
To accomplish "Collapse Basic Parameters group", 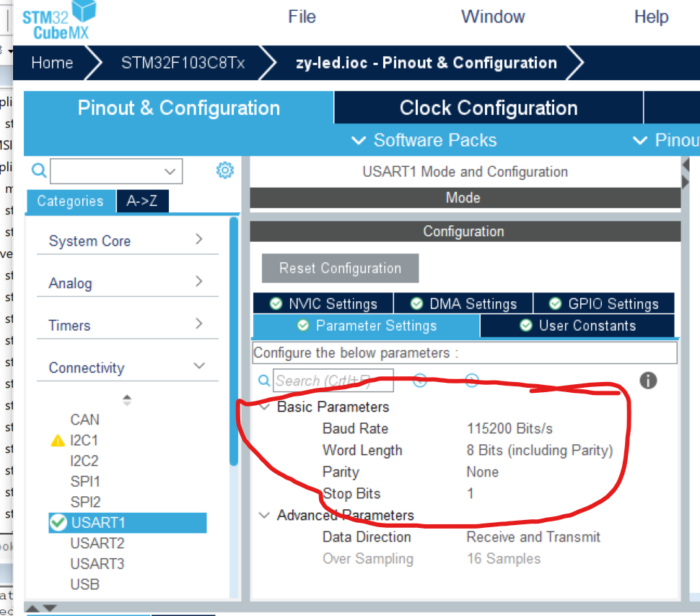I will 264,407.
